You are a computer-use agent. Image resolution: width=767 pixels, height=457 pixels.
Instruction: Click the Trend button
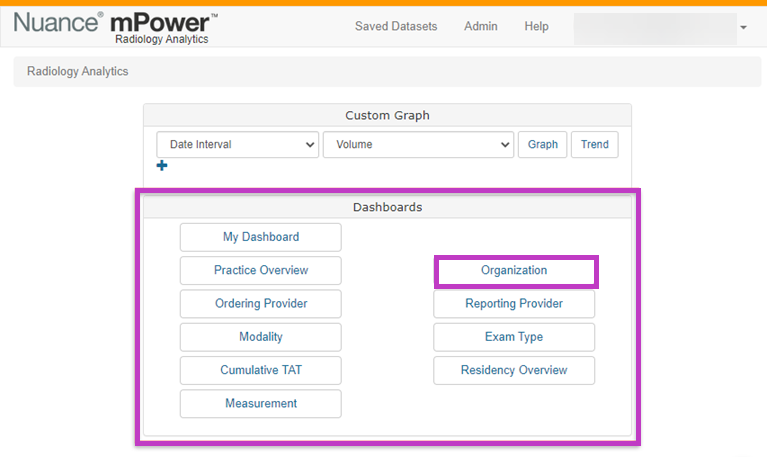[x=595, y=144]
